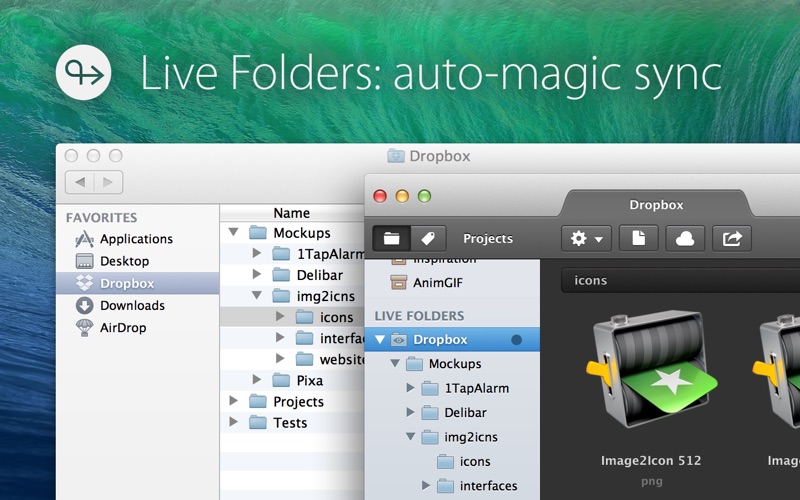Select the AnimGIF project in sidebar
The image size is (800, 500).
click(438, 282)
